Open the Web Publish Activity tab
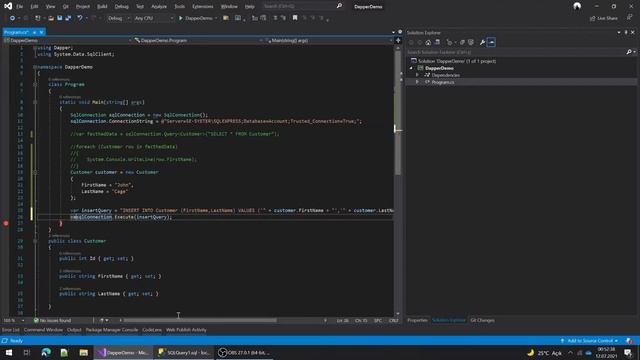The width and height of the screenshot is (640, 360). click(x=186, y=330)
